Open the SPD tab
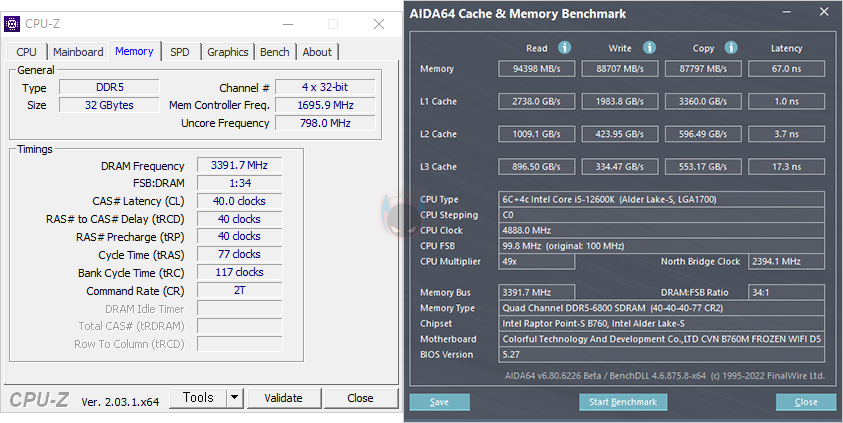Viewport: 843px width, 423px height. (x=180, y=52)
